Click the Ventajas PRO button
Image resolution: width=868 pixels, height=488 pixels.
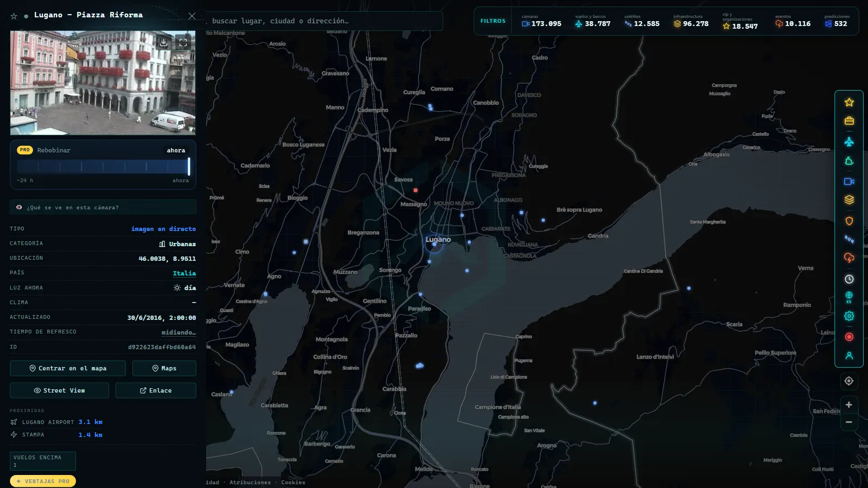[x=43, y=481]
